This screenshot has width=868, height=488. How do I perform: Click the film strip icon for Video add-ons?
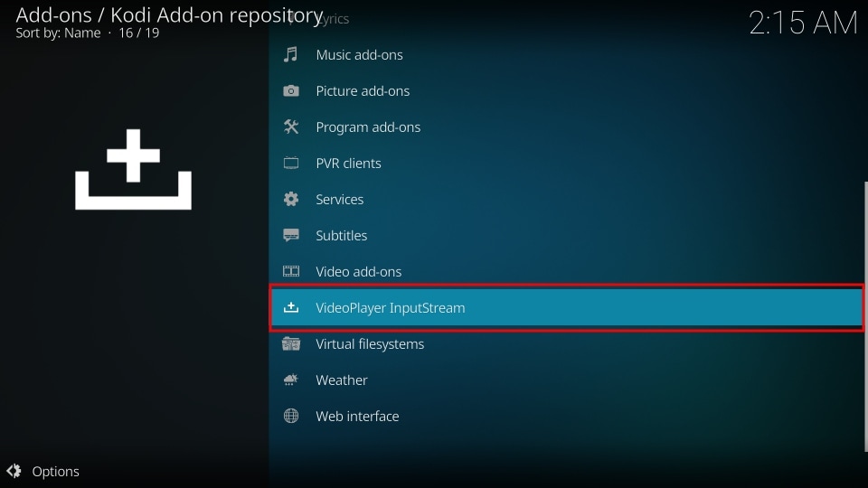290,271
